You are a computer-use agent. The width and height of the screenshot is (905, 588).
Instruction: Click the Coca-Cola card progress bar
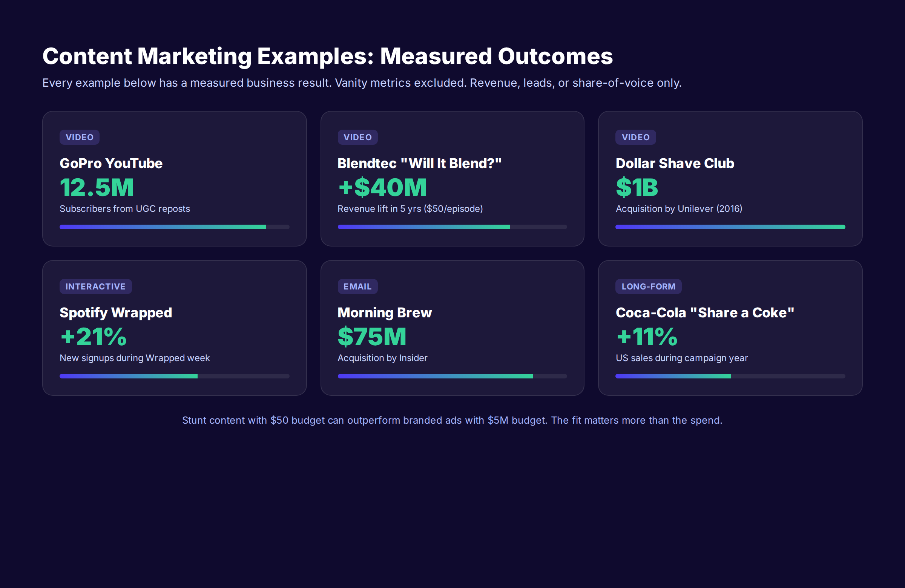pyautogui.click(x=730, y=376)
